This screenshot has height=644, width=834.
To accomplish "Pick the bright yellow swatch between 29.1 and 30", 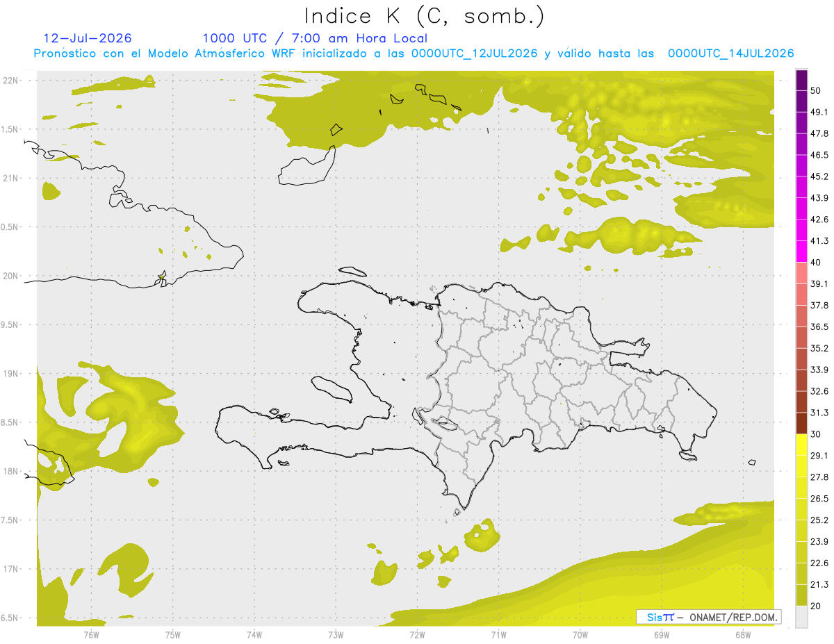I will point(802,445).
